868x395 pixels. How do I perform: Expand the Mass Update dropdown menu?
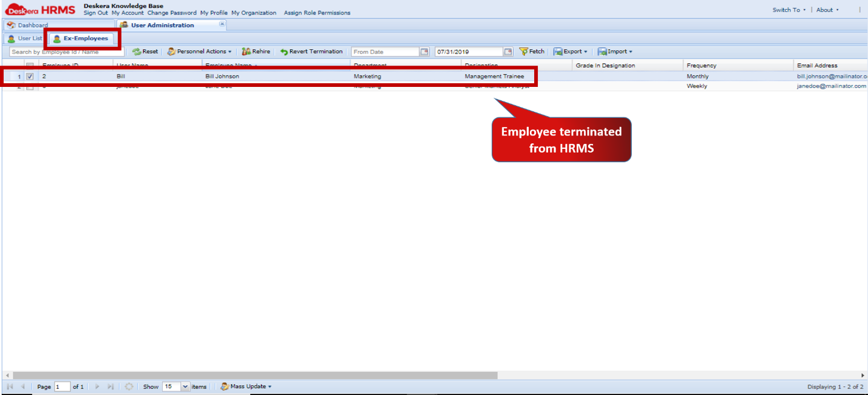click(x=269, y=386)
